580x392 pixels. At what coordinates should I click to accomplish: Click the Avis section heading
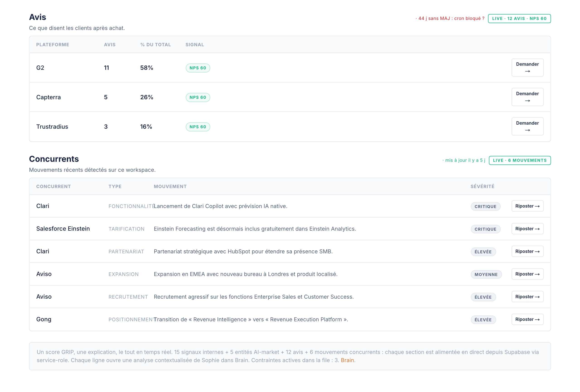click(x=37, y=17)
